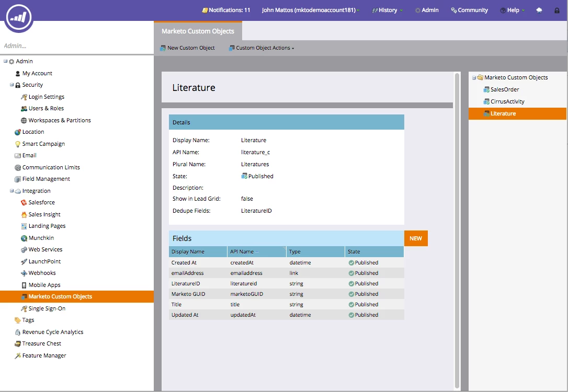Select Location in Admin tree
Screen dimensions: 568x392
[x=33, y=132]
